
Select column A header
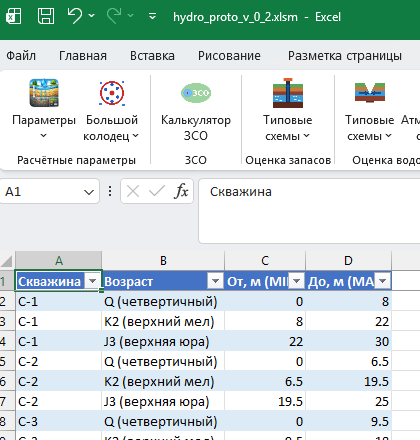(x=59, y=261)
